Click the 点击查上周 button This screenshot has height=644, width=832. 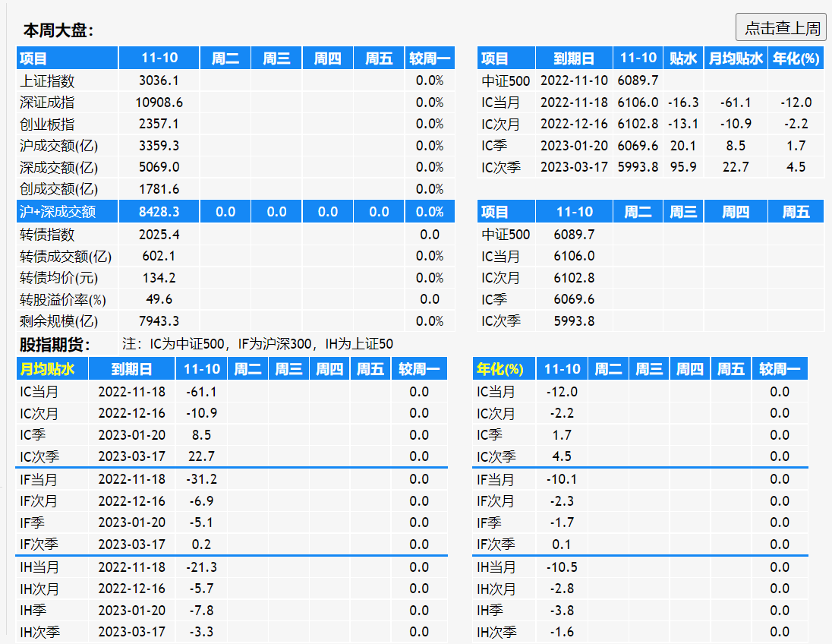(x=780, y=27)
